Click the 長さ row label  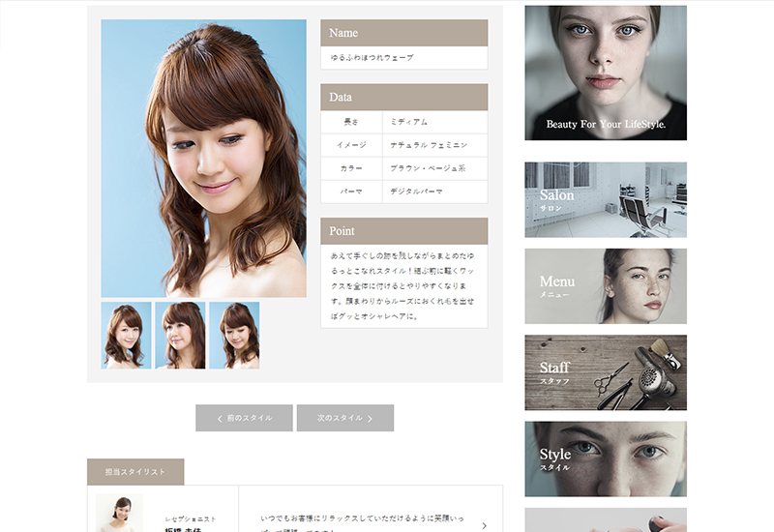pyautogui.click(x=351, y=122)
